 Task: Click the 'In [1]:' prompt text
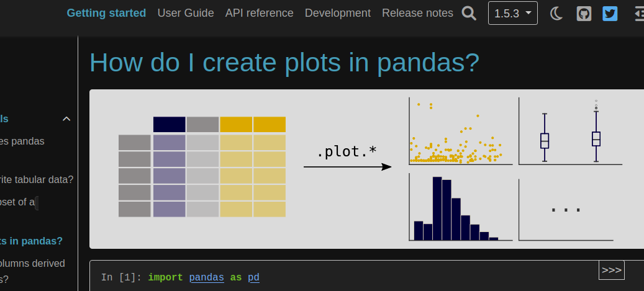click(122, 277)
